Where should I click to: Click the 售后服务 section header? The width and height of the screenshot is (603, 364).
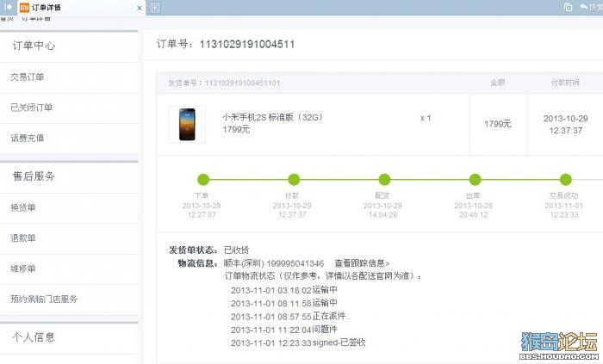34,176
